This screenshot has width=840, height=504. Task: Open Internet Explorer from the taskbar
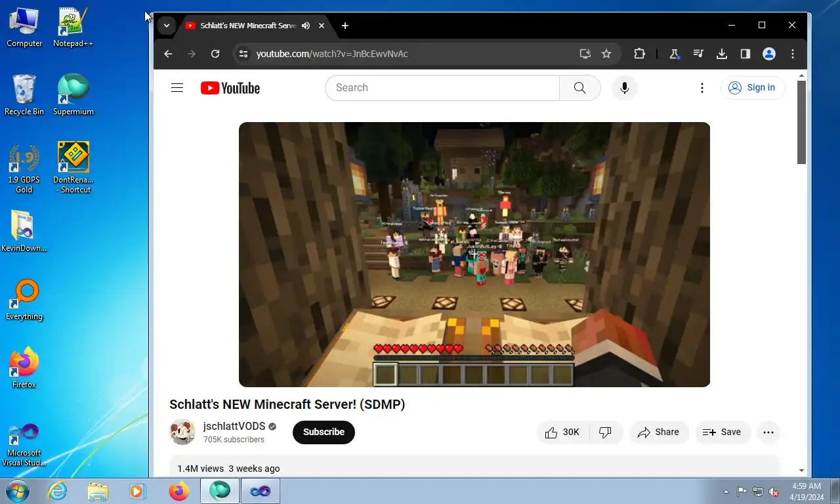(58, 491)
